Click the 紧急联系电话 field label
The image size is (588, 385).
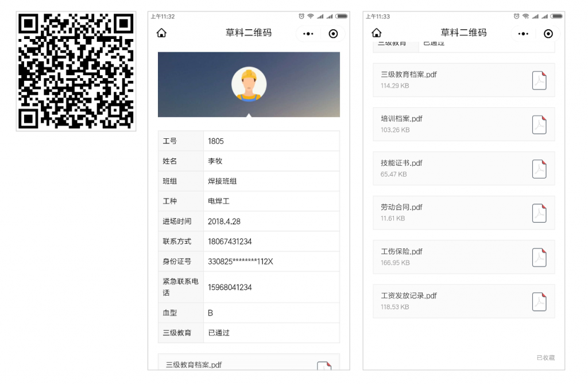click(180, 287)
